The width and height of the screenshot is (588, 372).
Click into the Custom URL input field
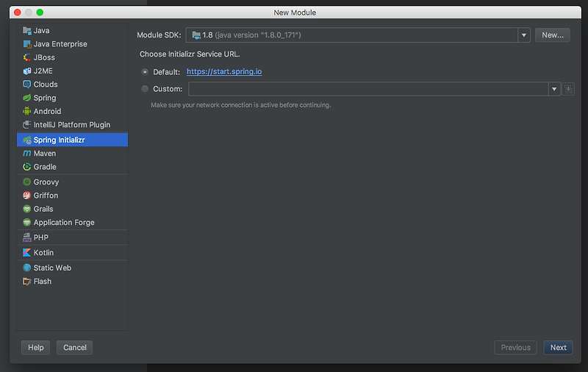(x=368, y=89)
